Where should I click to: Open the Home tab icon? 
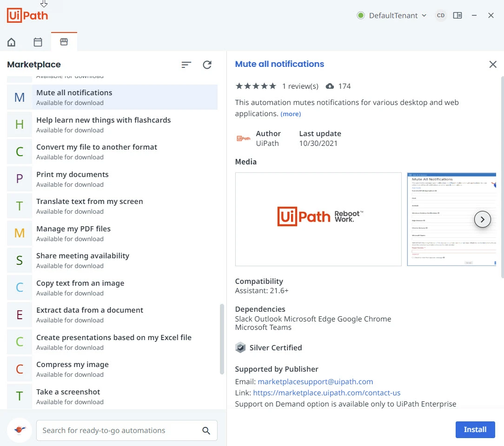point(11,42)
